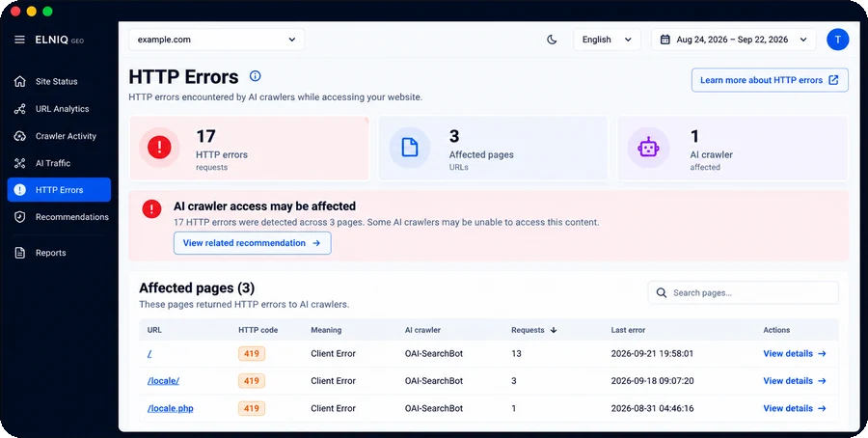The width and height of the screenshot is (868, 438).
Task: Click Learn more about HTTP errors
Action: pos(770,80)
